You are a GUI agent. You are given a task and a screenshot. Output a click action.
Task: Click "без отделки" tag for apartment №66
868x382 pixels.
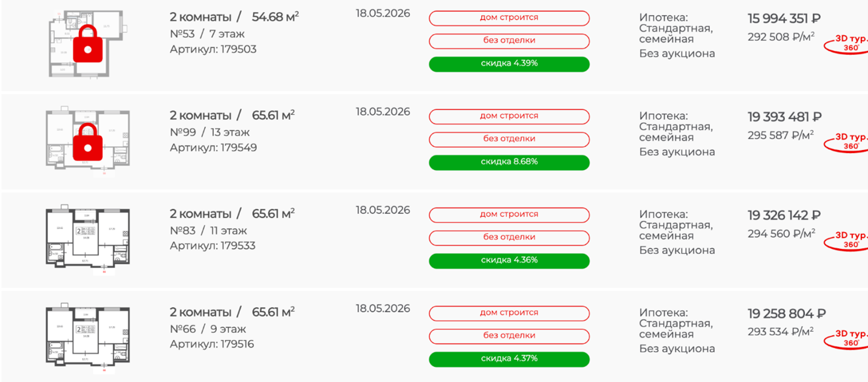[509, 336]
